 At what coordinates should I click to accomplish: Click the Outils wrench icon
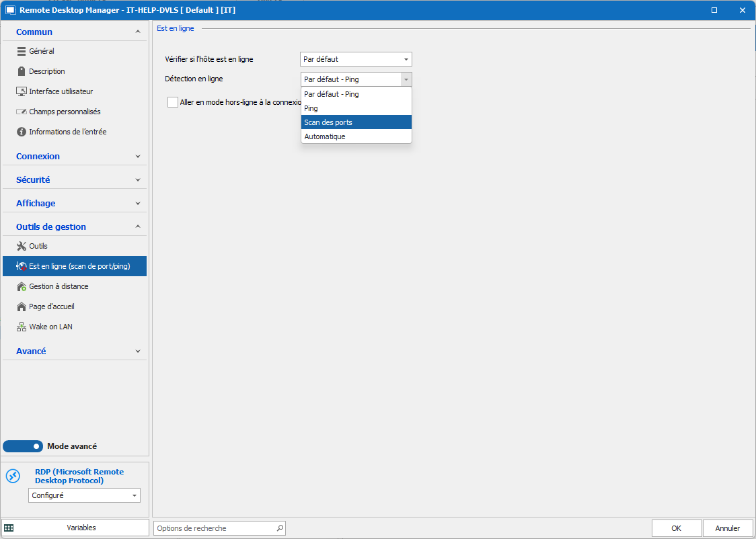(x=22, y=246)
